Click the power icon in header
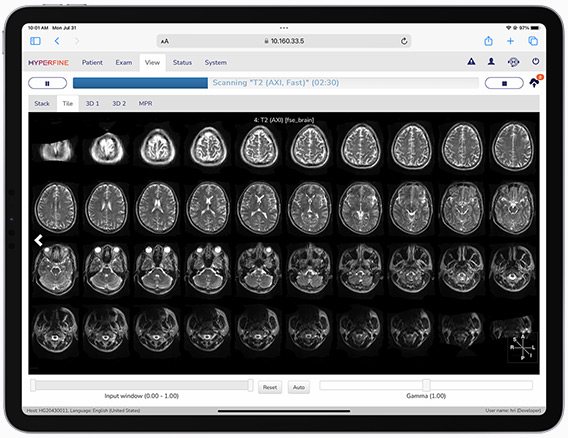568x438 pixels. (x=535, y=62)
